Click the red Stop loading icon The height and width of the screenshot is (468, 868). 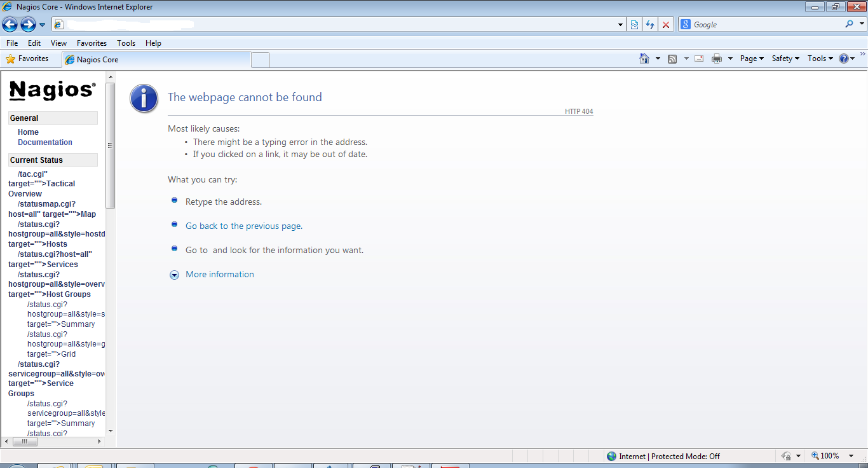click(x=666, y=25)
